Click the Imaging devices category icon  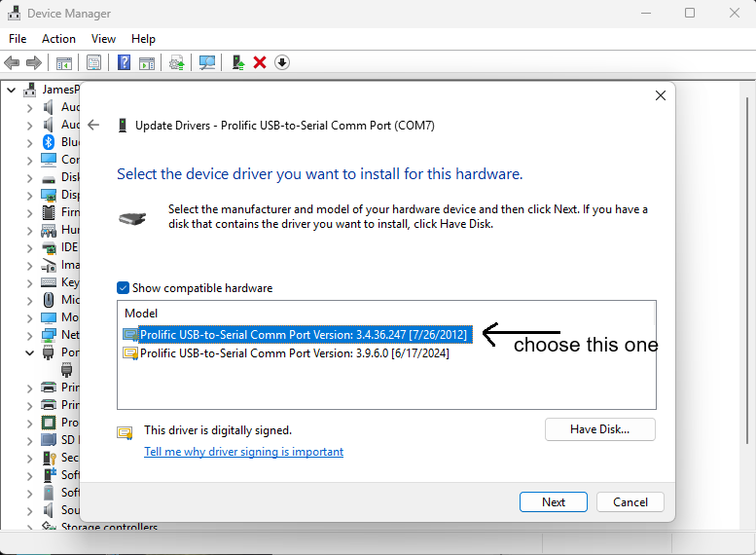coord(49,265)
